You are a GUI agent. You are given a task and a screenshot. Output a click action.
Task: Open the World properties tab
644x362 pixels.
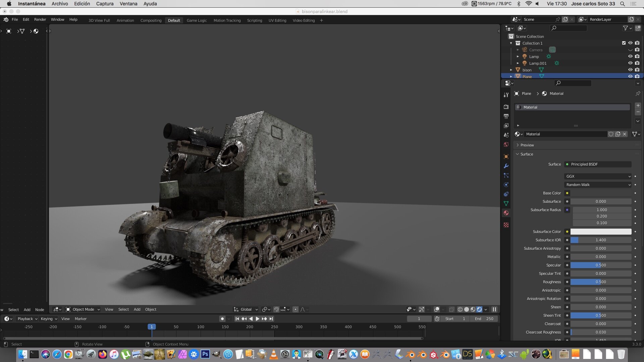pos(506,144)
